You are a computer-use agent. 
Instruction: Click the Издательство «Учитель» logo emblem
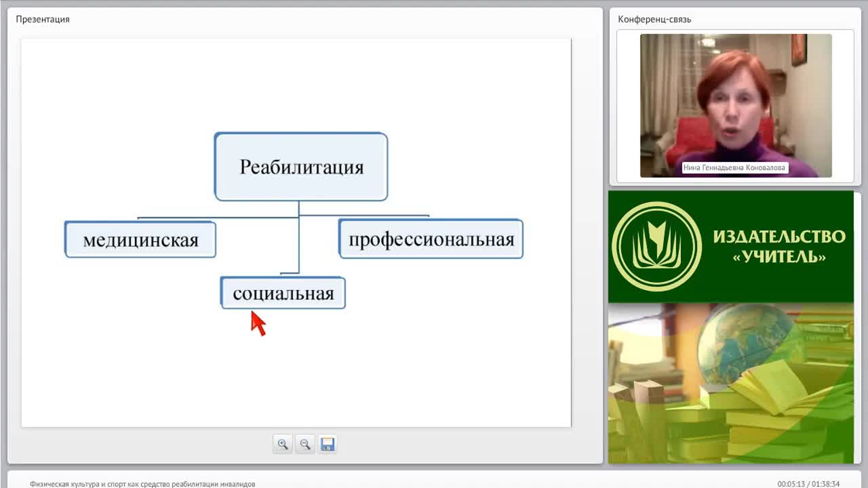click(x=656, y=247)
